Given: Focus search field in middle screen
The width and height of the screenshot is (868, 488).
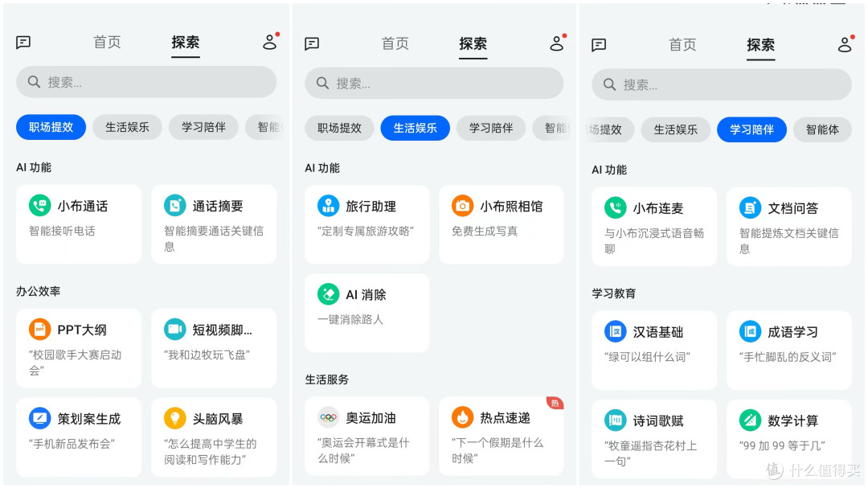Looking at the screenshot, I should point(434,83).
